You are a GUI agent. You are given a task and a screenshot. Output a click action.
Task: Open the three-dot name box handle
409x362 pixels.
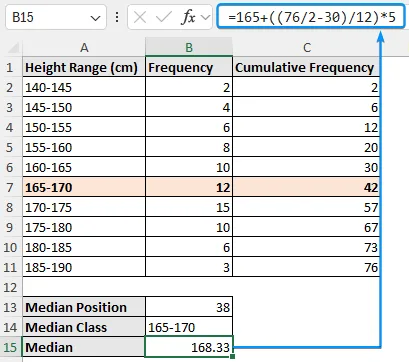(x=117, y=17)
